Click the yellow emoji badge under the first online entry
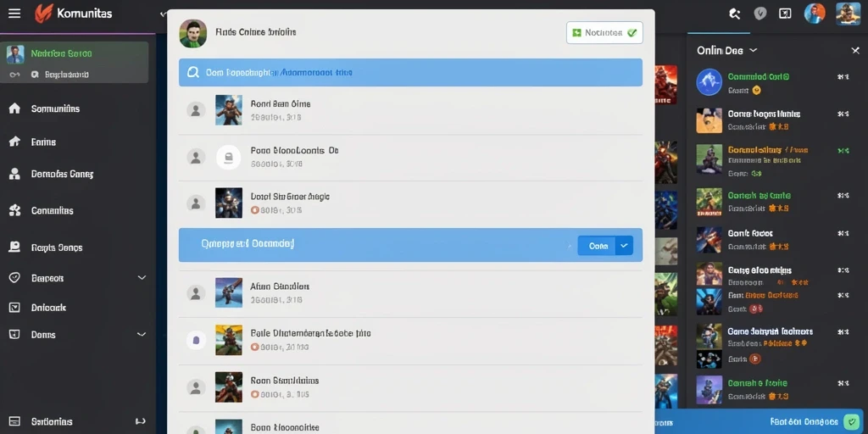 click(x=757, y=90)
